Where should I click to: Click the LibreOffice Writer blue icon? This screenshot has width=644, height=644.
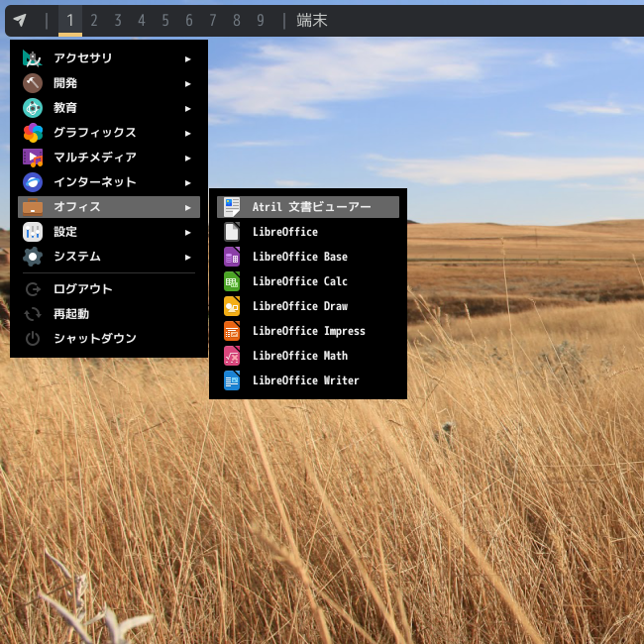(232, 380)
